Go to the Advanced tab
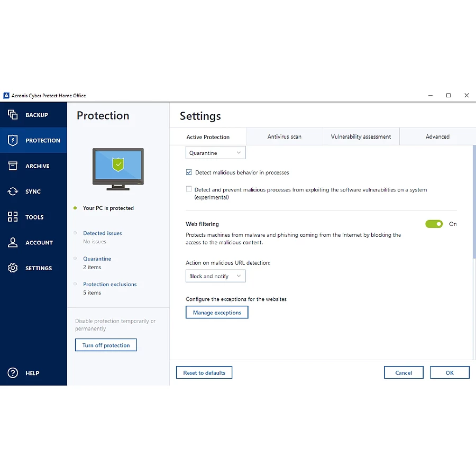 click(x=437, y=136)
